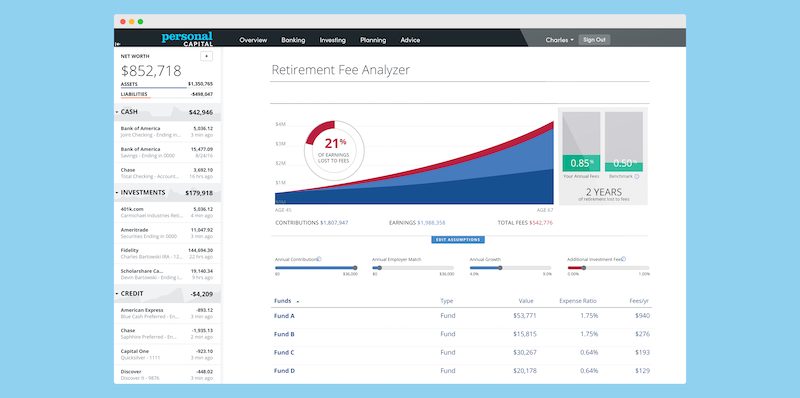800x398 pixels.
Task: Click the $852,718 net worth value
Action: click(151, 71)
